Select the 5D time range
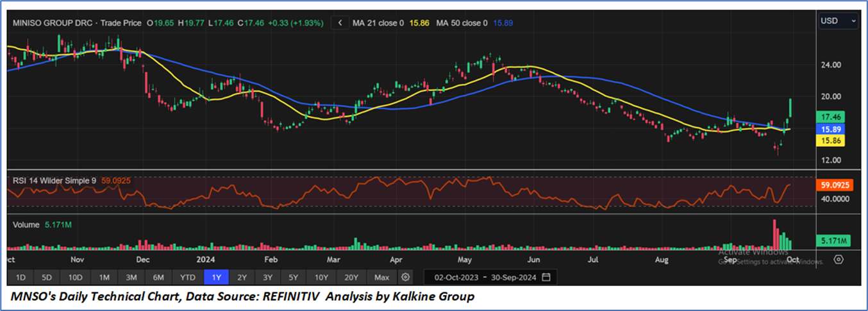Screen dimensions: 868x311 (x=47, y=277)
